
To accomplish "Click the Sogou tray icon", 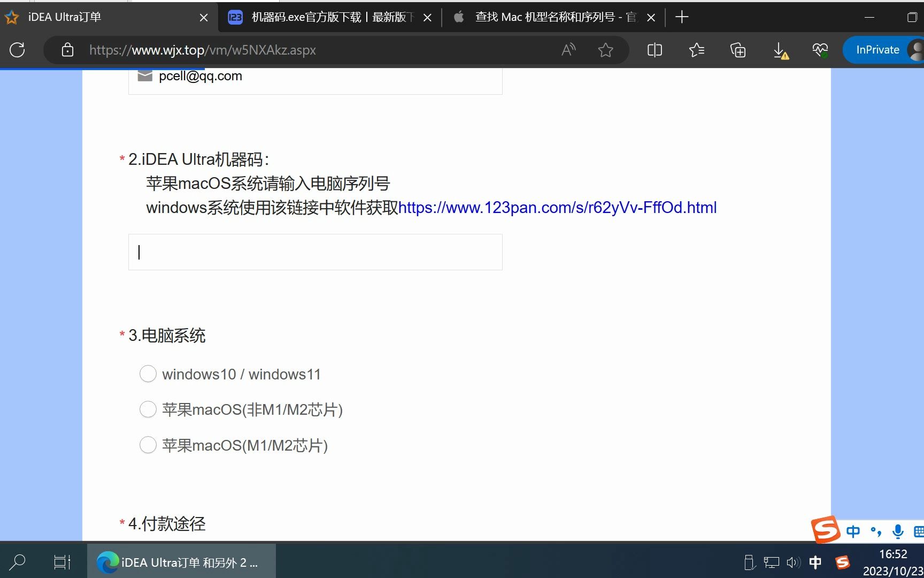I will [x=843, y=562].
